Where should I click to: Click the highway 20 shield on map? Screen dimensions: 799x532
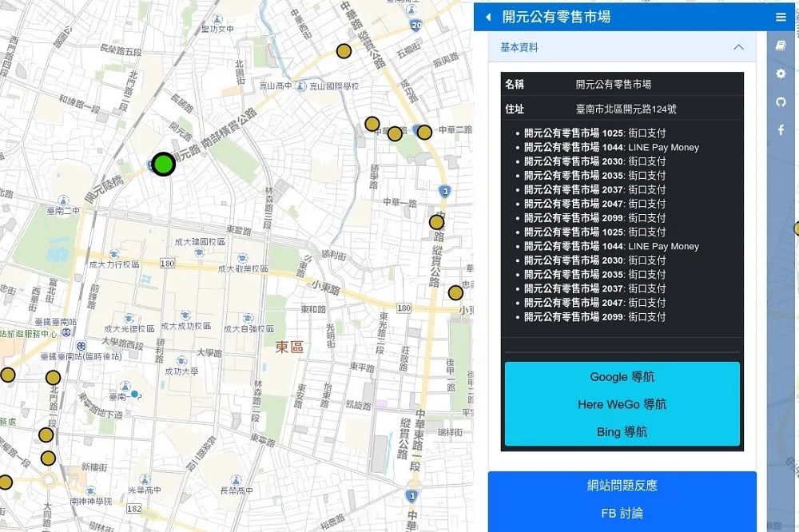pos(416,25)
